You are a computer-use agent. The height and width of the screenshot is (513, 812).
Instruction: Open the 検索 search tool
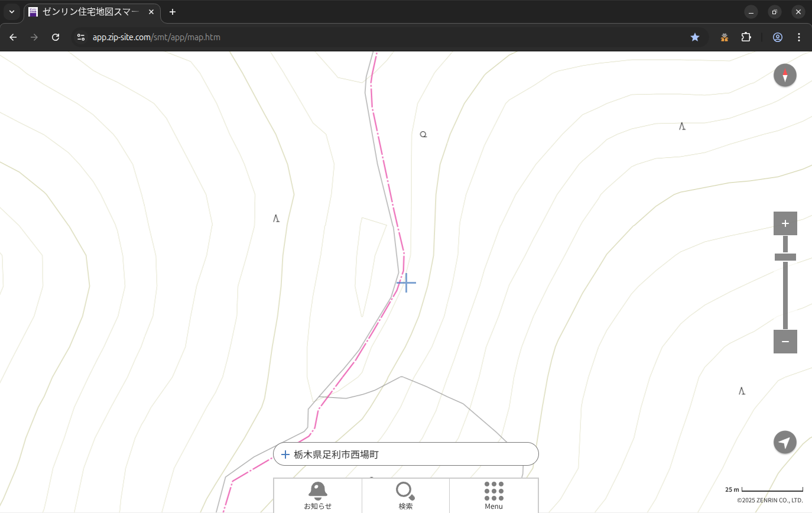(405, 495)
